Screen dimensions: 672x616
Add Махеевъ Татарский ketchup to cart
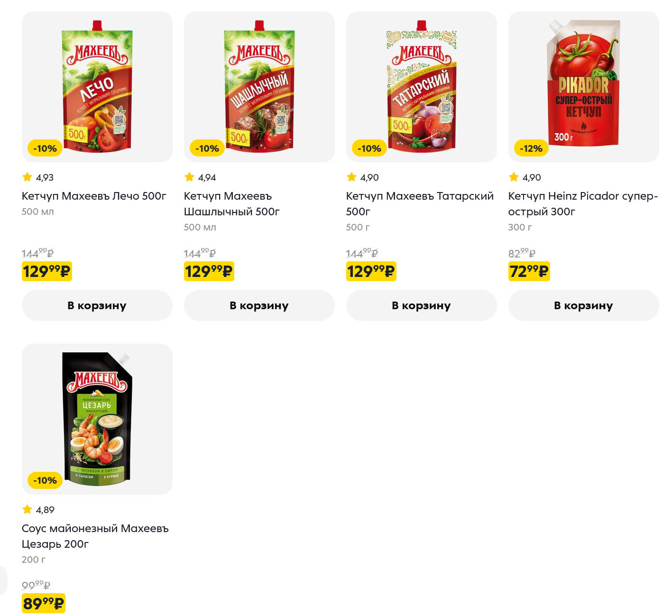(x=422, y=305)
